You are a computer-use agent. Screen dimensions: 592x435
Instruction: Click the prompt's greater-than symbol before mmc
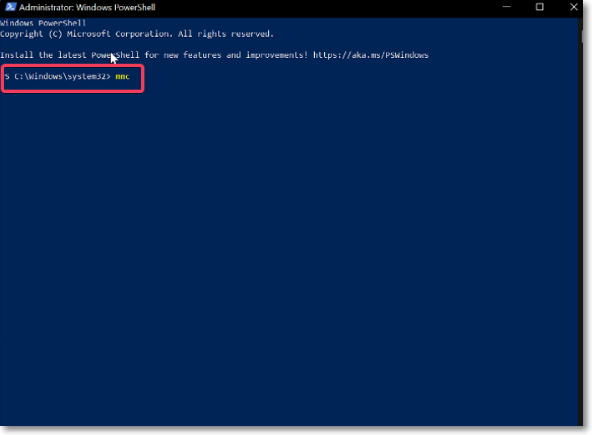108,77
